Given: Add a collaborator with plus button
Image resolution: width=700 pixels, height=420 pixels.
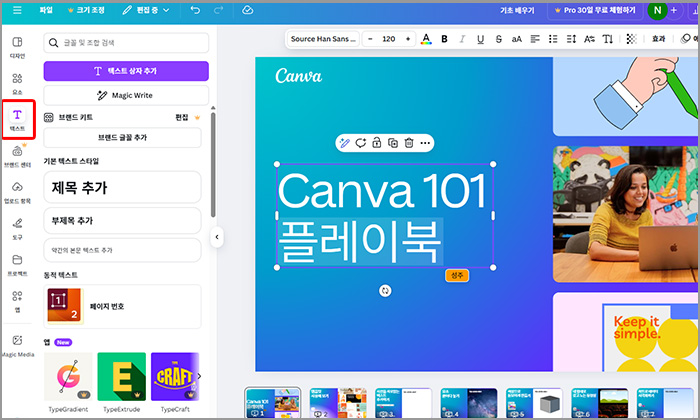Looking at the screenshot, I should tap(674, 10).
